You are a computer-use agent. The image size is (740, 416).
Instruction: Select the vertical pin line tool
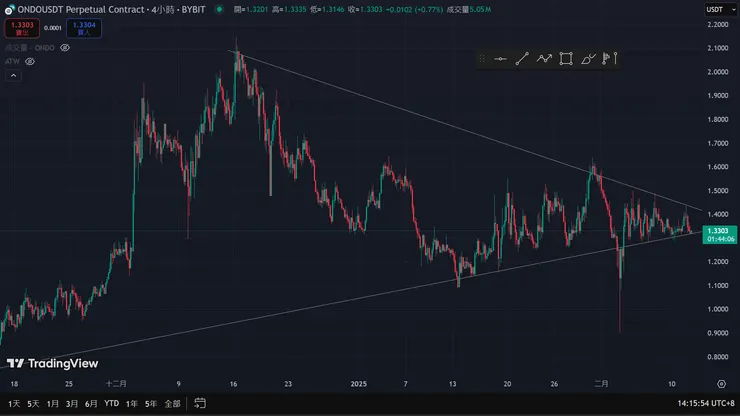click(x=615, y=59)
